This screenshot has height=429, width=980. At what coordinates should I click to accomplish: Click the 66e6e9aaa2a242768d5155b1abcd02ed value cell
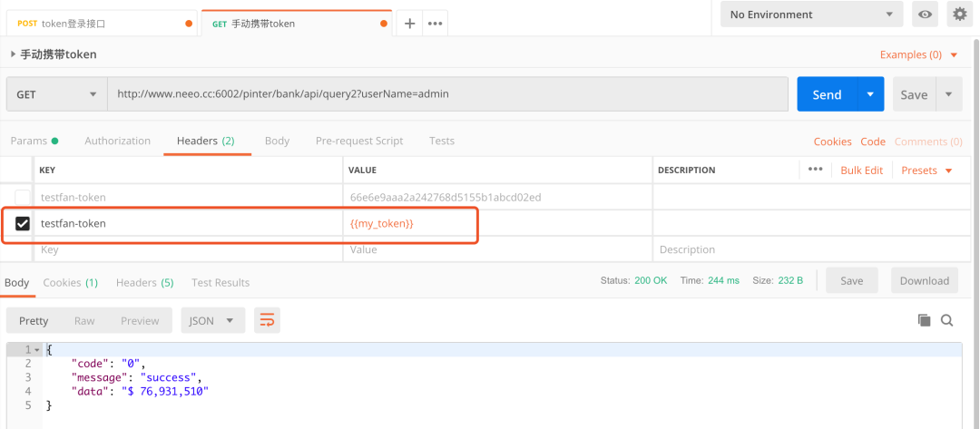[x=497, y=198]
